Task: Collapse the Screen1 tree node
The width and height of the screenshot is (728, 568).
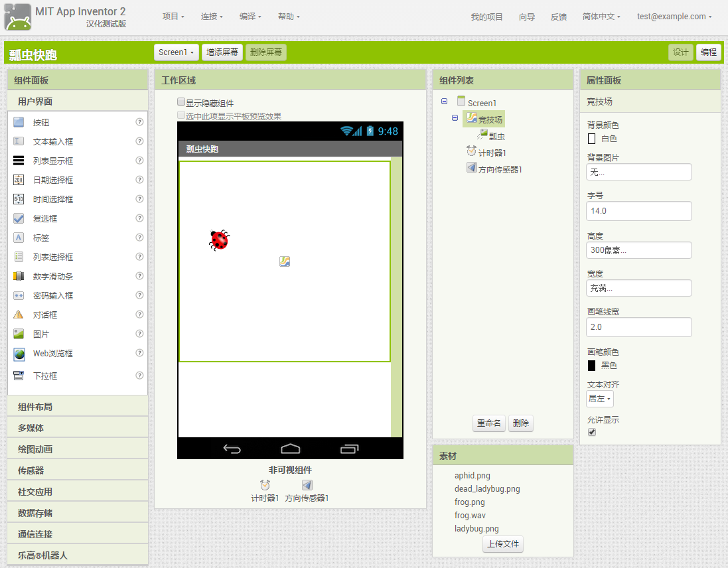Action: pos(444,102)
